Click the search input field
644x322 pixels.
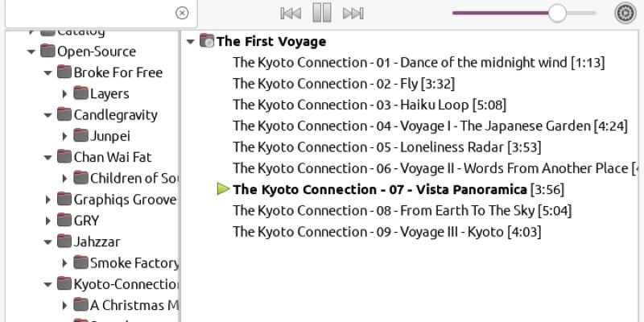click(x=89, y=13)
